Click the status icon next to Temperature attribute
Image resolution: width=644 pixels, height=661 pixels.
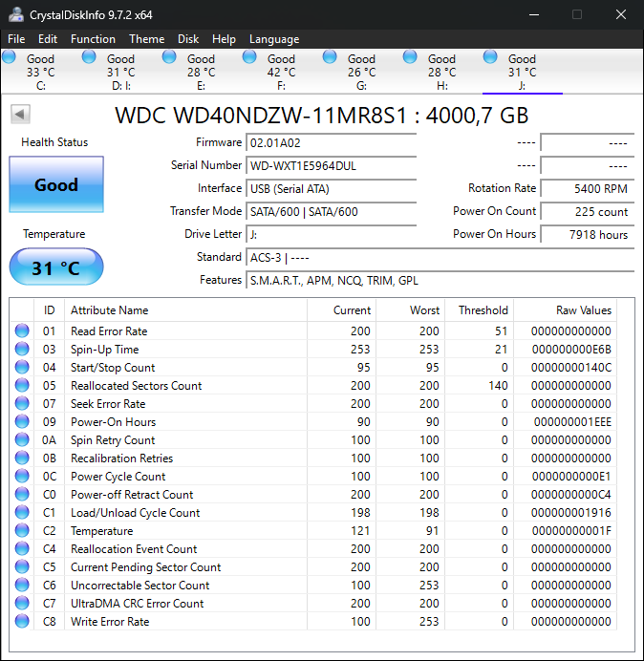22,531
